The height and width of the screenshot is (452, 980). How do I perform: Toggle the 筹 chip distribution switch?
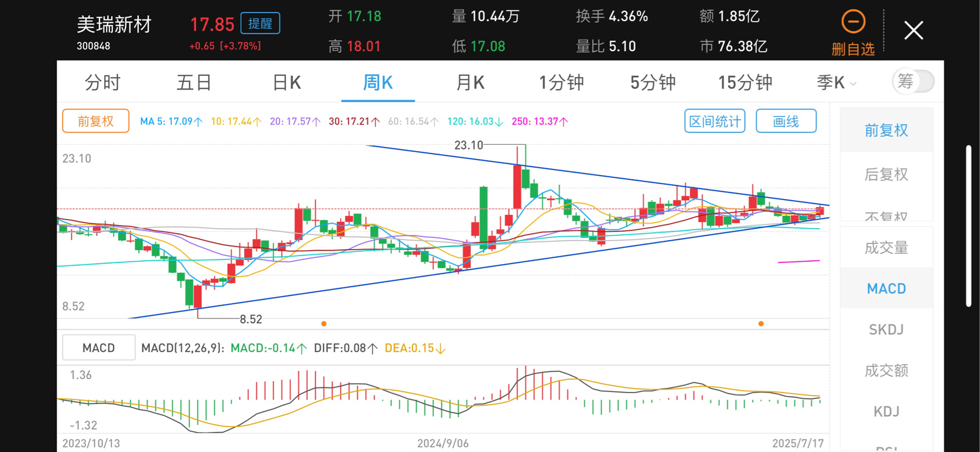(913, 81)
